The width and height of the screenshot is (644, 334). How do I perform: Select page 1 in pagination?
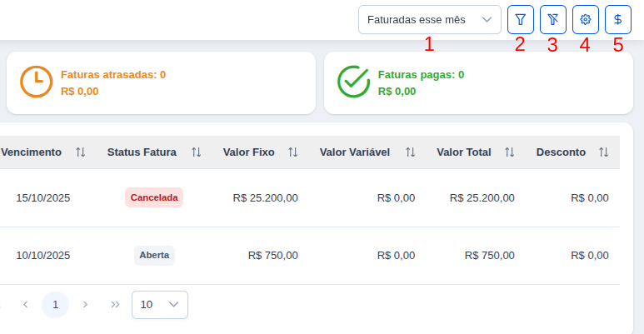pos(55,305)
